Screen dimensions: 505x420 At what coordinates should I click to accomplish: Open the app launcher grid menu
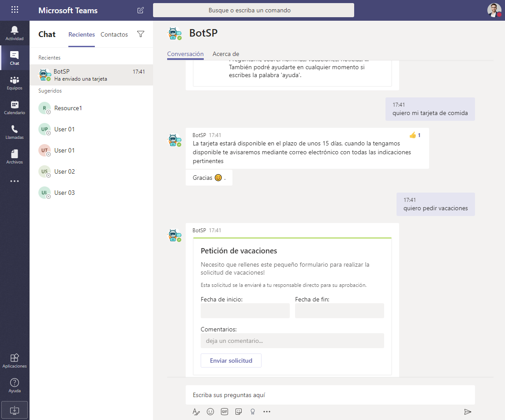click(x=15, y=10)
